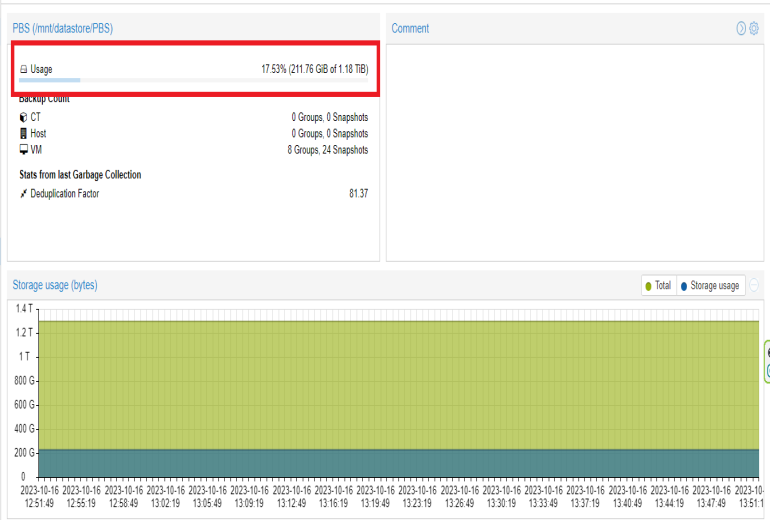Click the Deduplication Factor icon
Image resolution: width=770 pixels, height=520 pixels.
coord(24,193)
